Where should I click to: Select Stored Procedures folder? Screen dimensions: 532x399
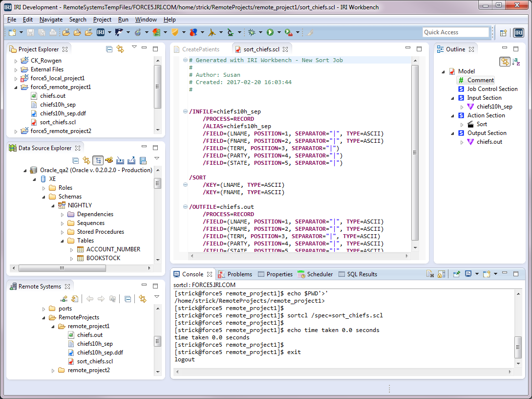(x=101, y=232)
